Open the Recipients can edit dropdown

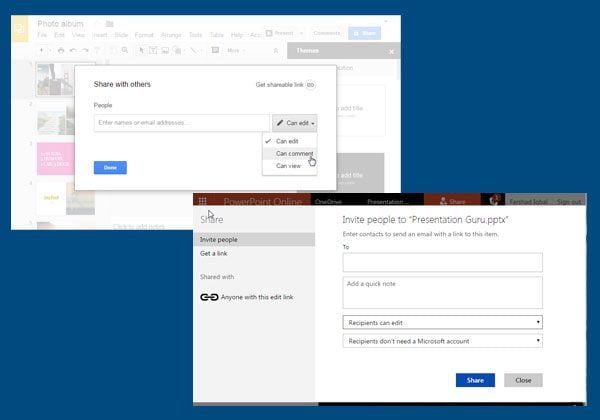point(442,322)
